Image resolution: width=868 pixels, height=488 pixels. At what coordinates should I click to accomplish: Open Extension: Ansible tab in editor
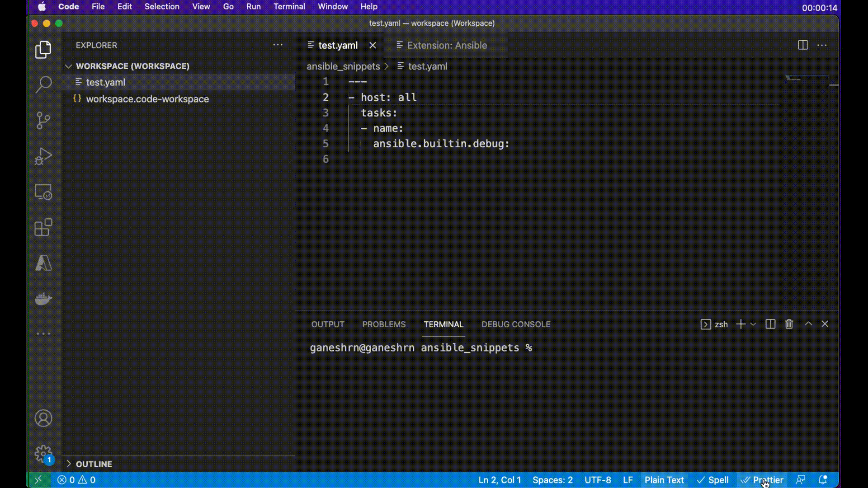tap(447, 45)
